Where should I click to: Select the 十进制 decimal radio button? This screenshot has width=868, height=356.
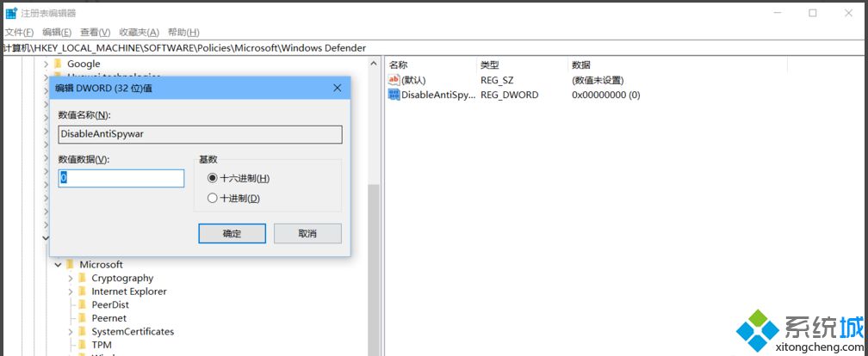(212, 199)
